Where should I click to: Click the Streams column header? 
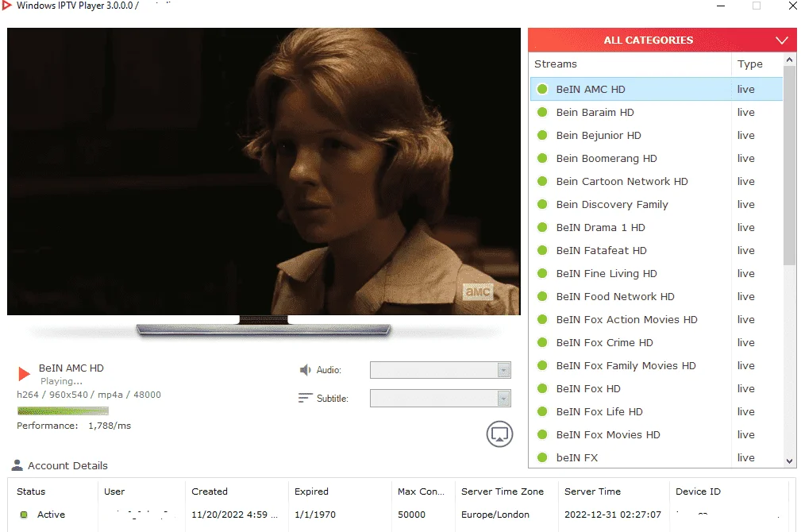[x=555, y=64]
